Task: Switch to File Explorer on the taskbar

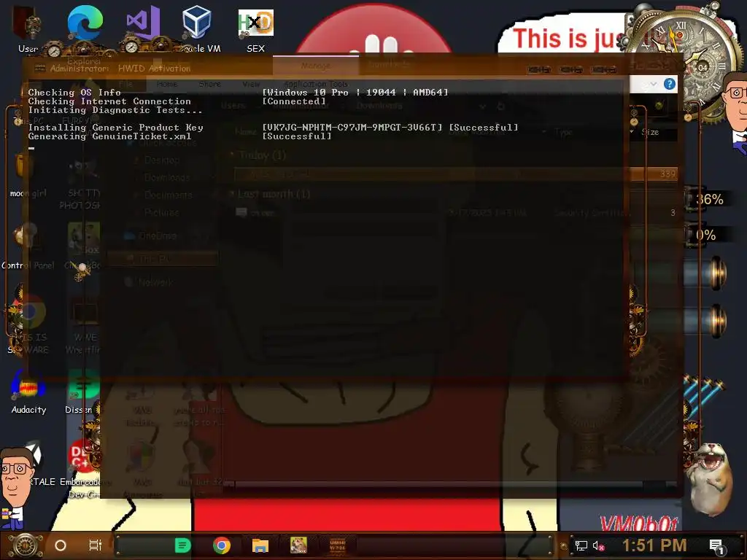Action: (x=260, y=545)
